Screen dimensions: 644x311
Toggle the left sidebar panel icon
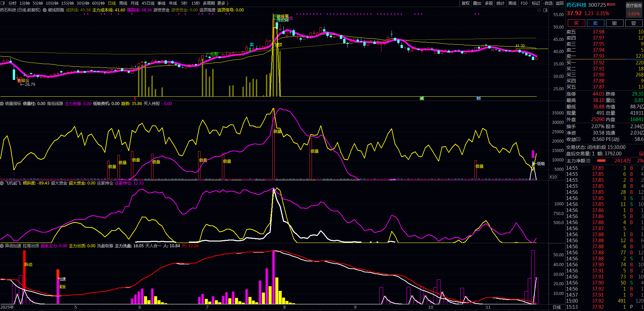coord(3,3)
